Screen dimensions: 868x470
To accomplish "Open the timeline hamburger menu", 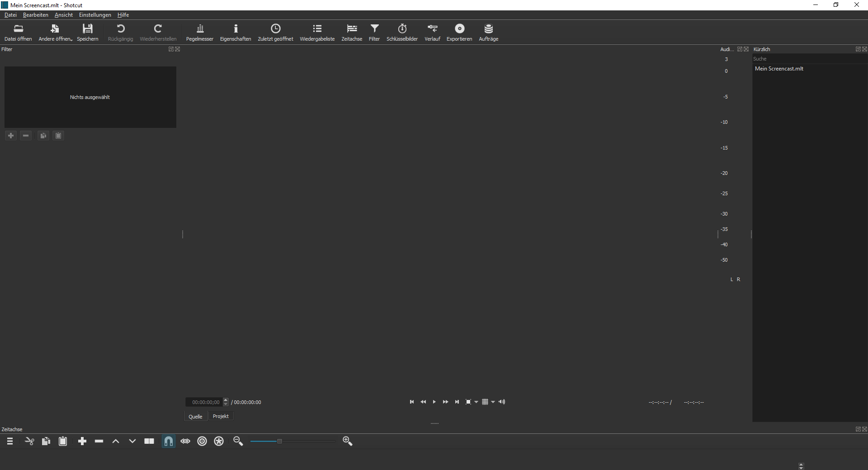I will click(x=10, y=442).
